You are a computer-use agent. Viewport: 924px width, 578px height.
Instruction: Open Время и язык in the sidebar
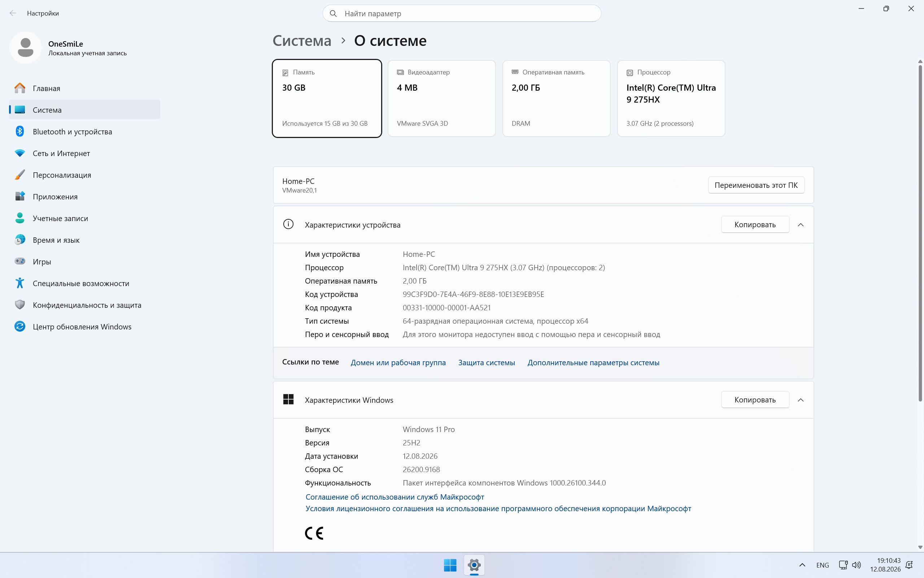85,240
